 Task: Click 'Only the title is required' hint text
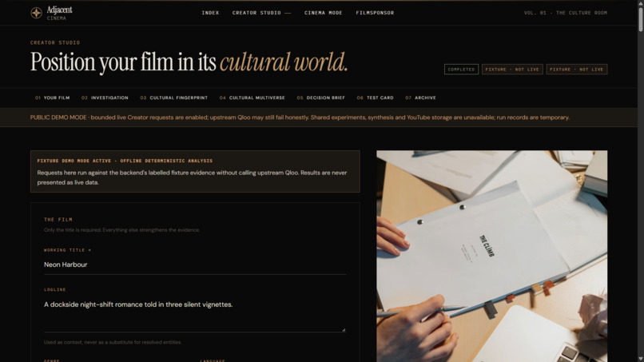(122, 230)
